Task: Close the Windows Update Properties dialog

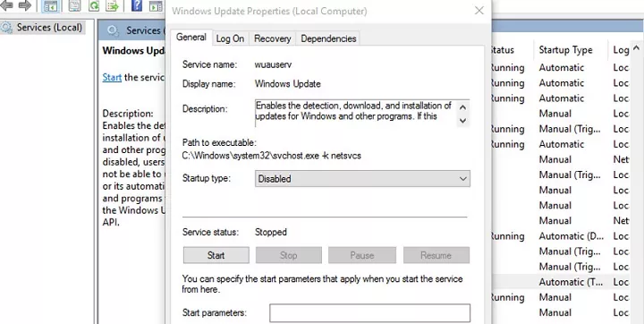Action: click(x=479, y=11)
